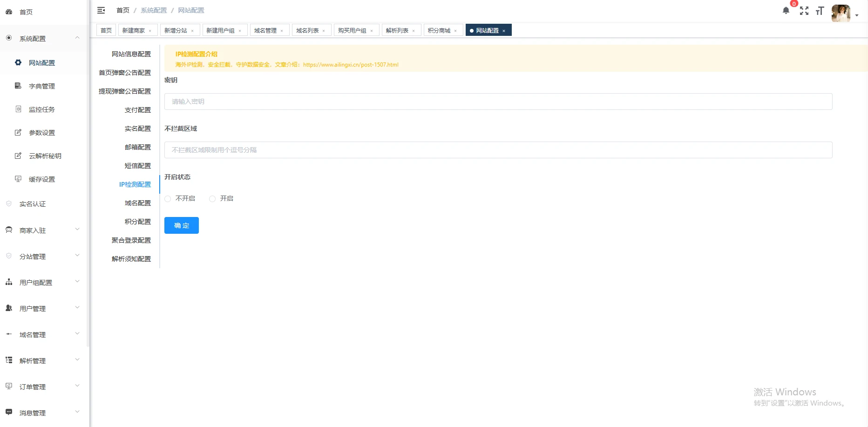This screenshot has height=427, width=868.
Task: Open the ailingxi.cn article link
Action: tap(351, 65)
